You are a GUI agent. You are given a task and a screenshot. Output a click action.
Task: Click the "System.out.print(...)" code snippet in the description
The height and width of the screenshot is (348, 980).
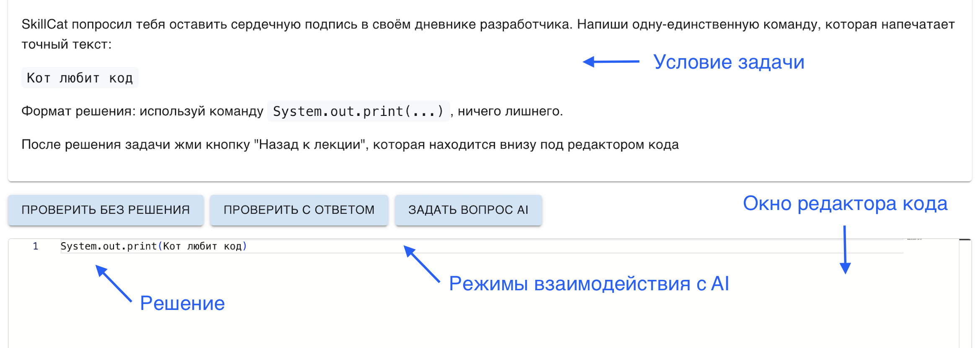[358, 110]
